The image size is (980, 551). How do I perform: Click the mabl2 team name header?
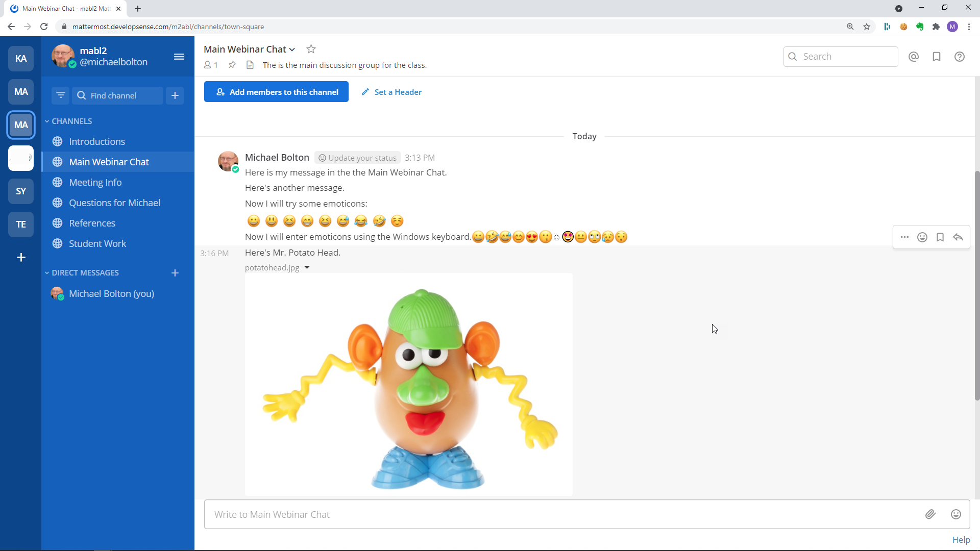coord(93,51)
